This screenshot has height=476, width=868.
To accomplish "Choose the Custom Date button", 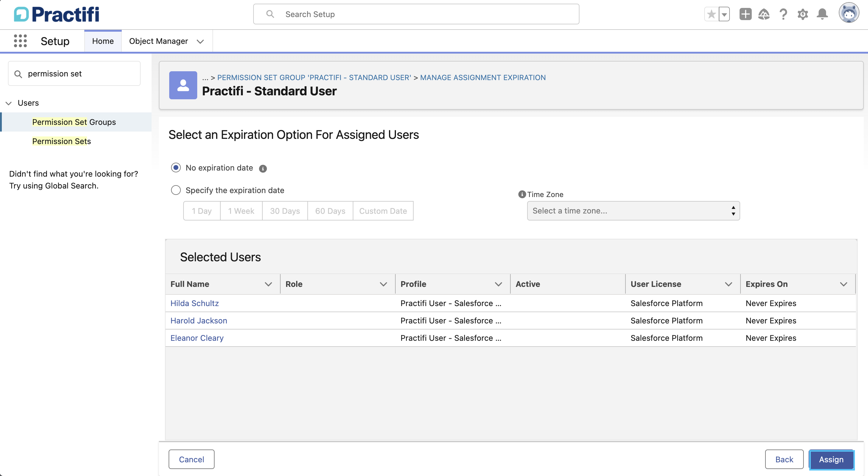I will (x=383, y=211).
